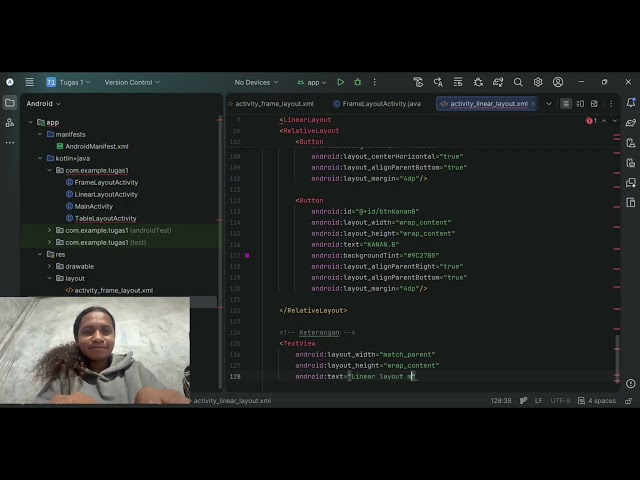
Task: Start debugging with the bug icon
Action: pos(358,82)
